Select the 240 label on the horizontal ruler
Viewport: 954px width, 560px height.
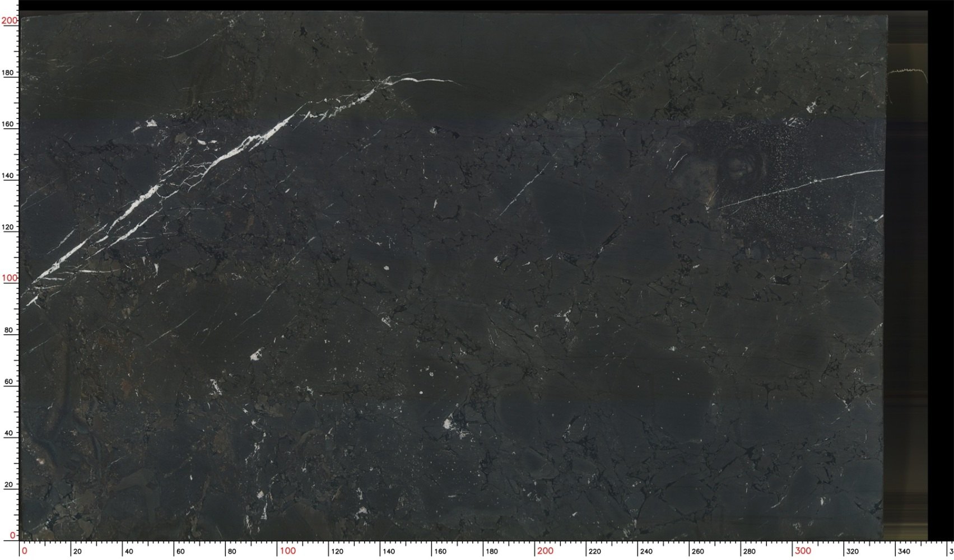point(646,552)
